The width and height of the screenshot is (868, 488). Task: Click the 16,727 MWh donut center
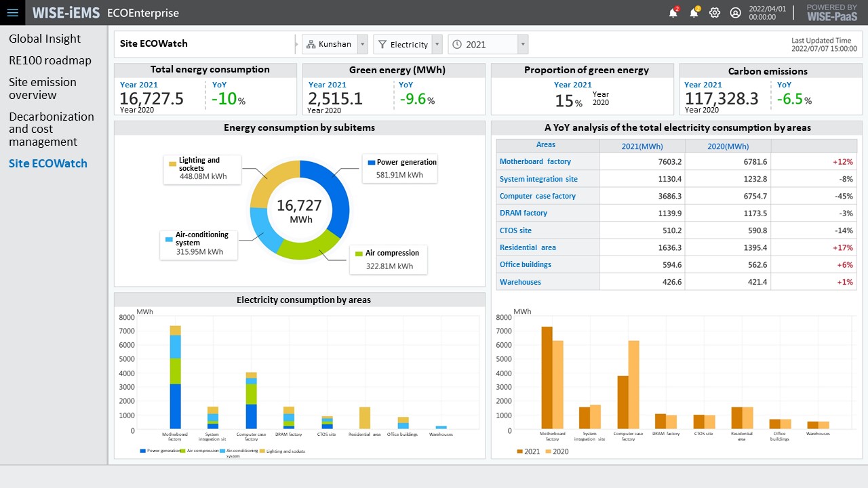point(299,210)
